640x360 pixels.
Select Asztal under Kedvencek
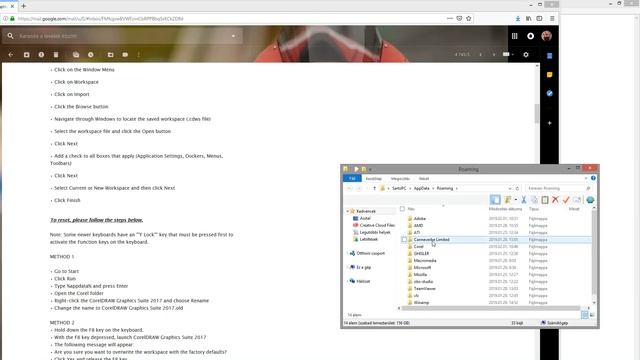pos(365,218)
